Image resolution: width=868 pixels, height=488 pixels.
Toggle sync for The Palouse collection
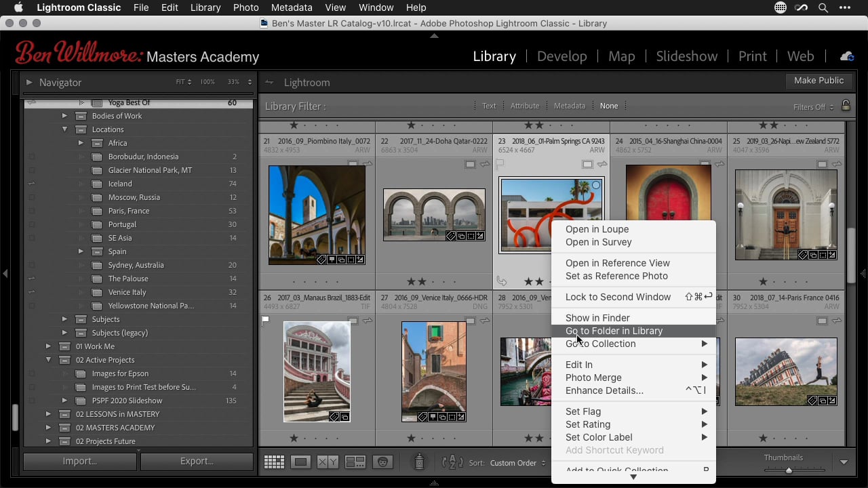(x=31, y=279)
